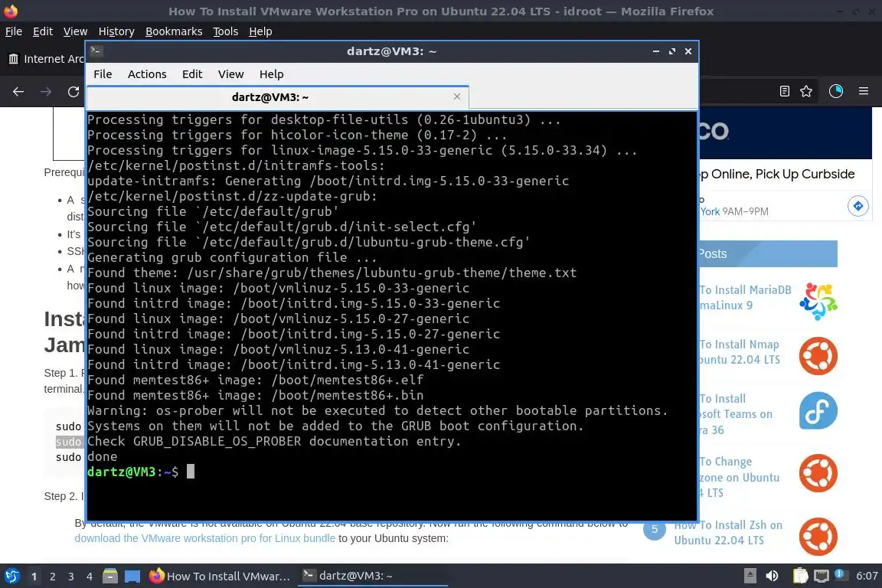Click Fedora logo thumbnail

818,410
